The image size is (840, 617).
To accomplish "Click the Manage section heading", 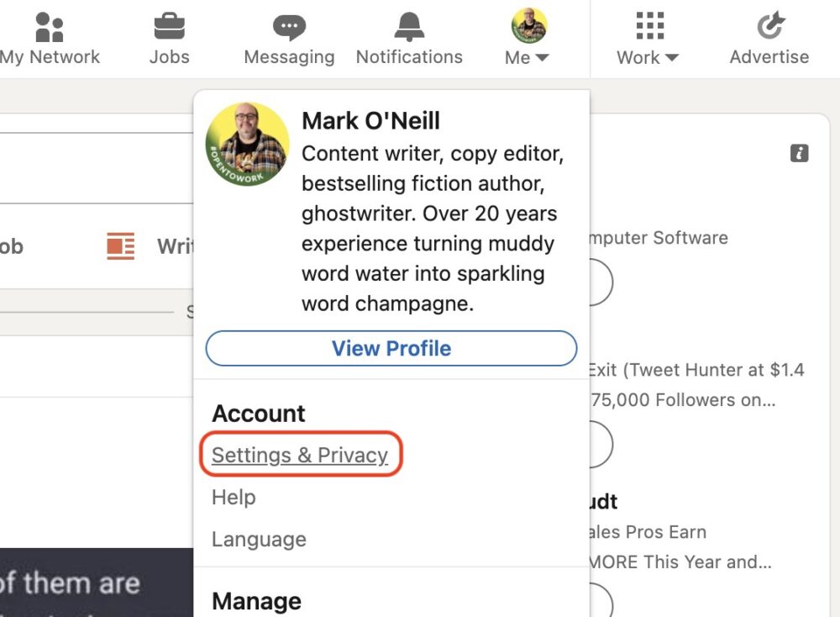I will [x=256, y=600].
